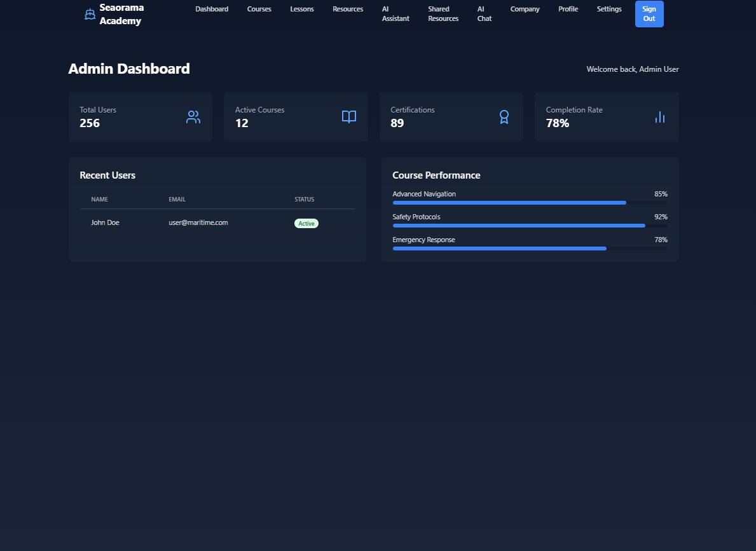Click the user@maritime.com email cell
This screenshot has height=551, width=756.
(198, 222)
